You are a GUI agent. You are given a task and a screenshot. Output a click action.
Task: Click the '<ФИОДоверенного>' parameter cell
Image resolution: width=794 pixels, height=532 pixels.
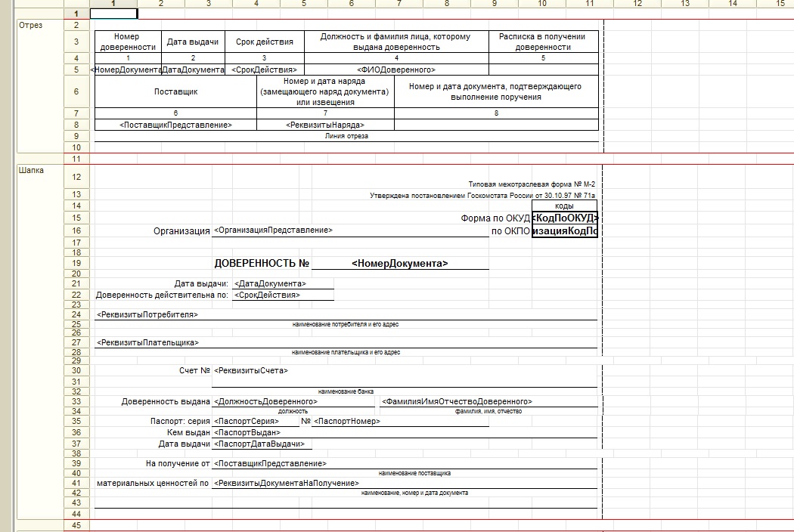396,70
